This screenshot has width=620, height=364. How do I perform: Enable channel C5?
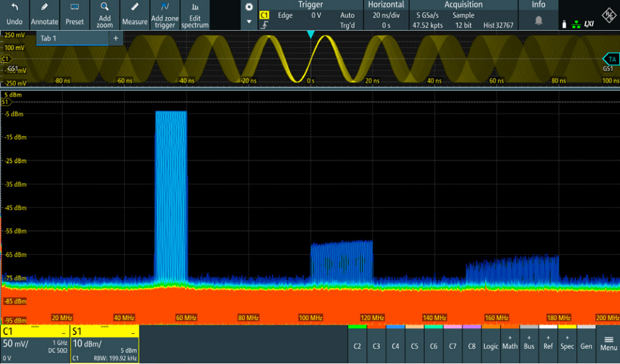[414, 344]
